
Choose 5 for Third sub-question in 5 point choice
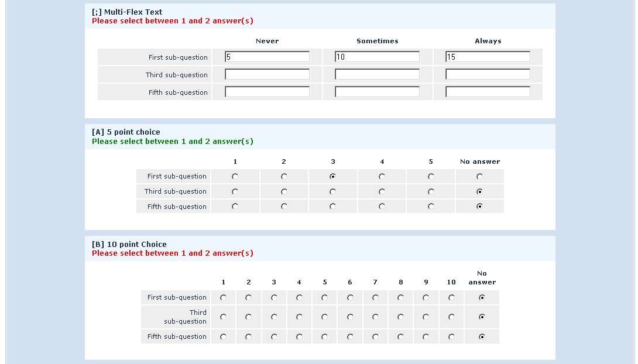[431, 191]
